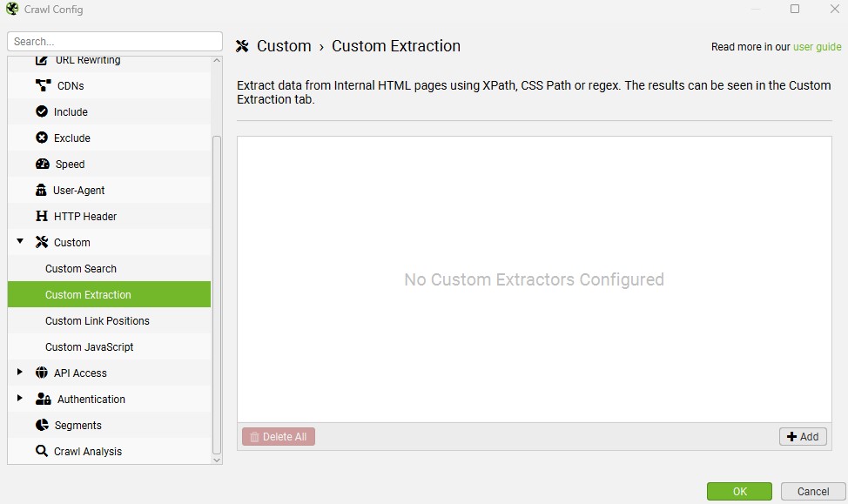Click the Crawl Analysis magnifier icon
The height and width of the screenshot is (504, 848).
[41, 451]
